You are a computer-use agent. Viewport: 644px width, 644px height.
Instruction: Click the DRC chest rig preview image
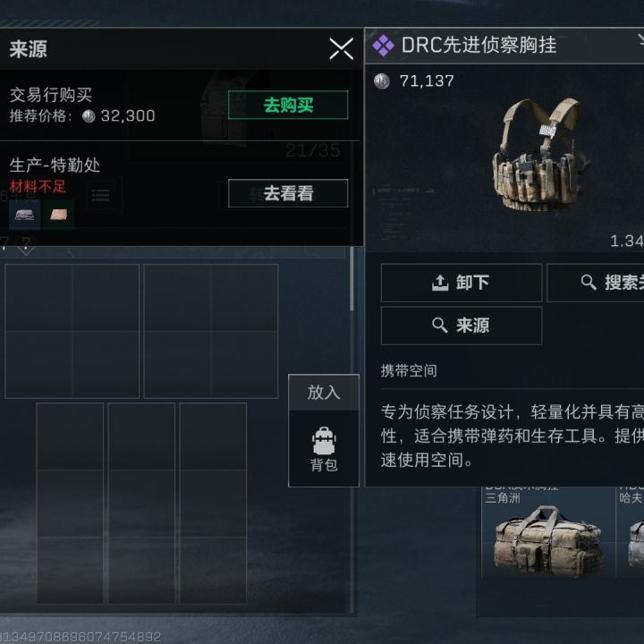(540, 155)
